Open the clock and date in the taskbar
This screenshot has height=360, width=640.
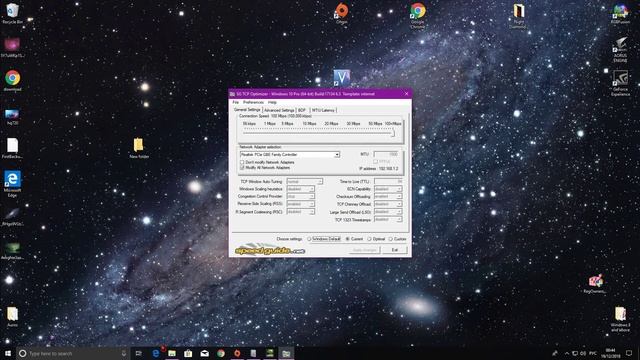coord(611,353)
